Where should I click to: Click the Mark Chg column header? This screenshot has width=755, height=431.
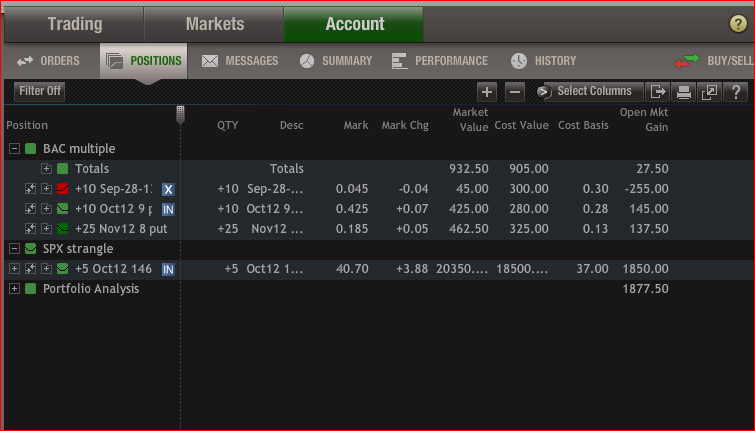[x=405, y=125]
